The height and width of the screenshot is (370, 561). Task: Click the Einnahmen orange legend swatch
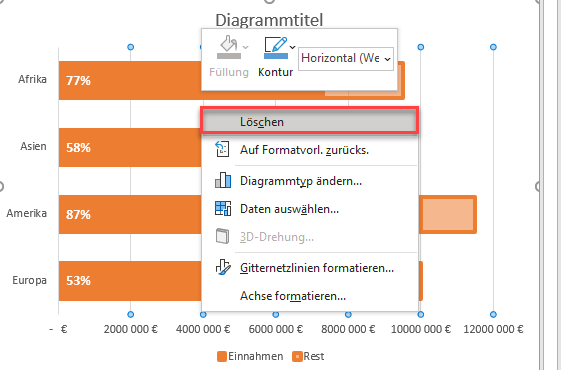point(222,357)
